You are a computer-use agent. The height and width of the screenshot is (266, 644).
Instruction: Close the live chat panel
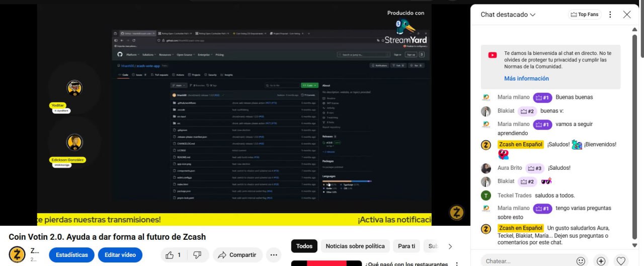627,15
